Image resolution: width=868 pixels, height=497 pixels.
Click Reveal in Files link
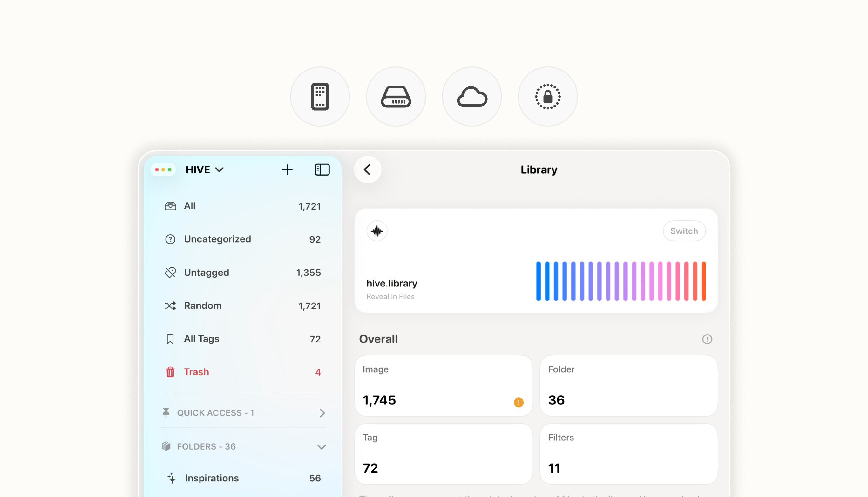pos(390,297)
